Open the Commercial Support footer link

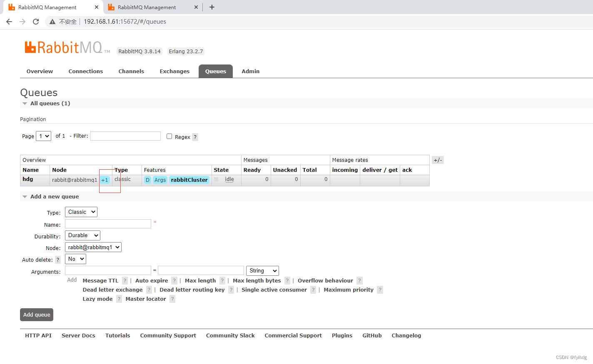pos(293,336)
